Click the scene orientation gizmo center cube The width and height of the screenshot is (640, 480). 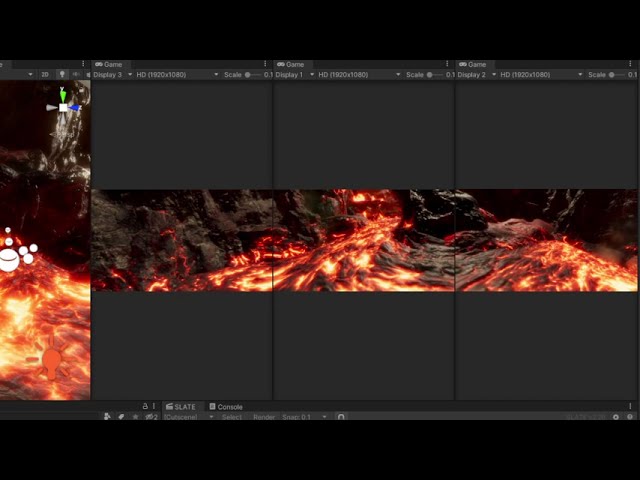click(x=63, y=107)
